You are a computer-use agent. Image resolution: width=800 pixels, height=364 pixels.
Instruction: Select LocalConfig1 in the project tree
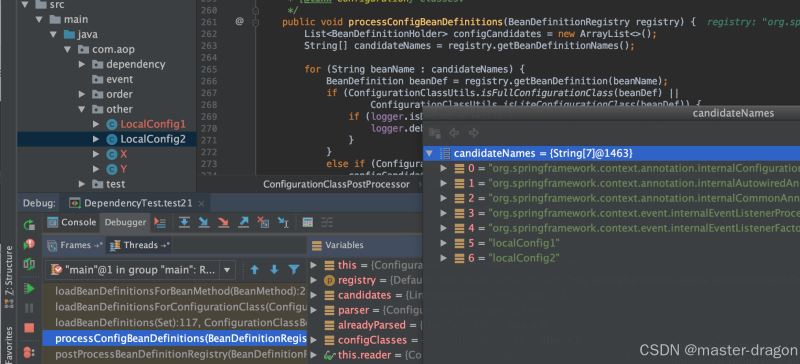pyautogui.click(x=153, y=124)
